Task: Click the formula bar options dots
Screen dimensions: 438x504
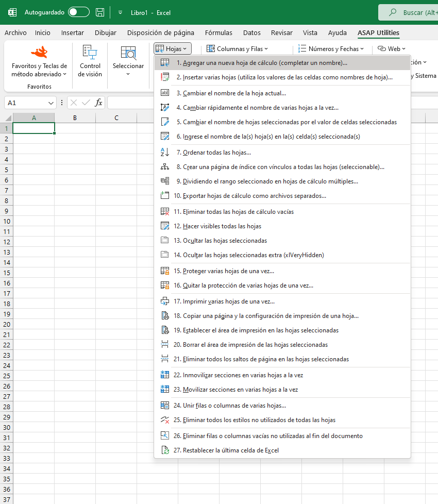Action: pos(62,103)
